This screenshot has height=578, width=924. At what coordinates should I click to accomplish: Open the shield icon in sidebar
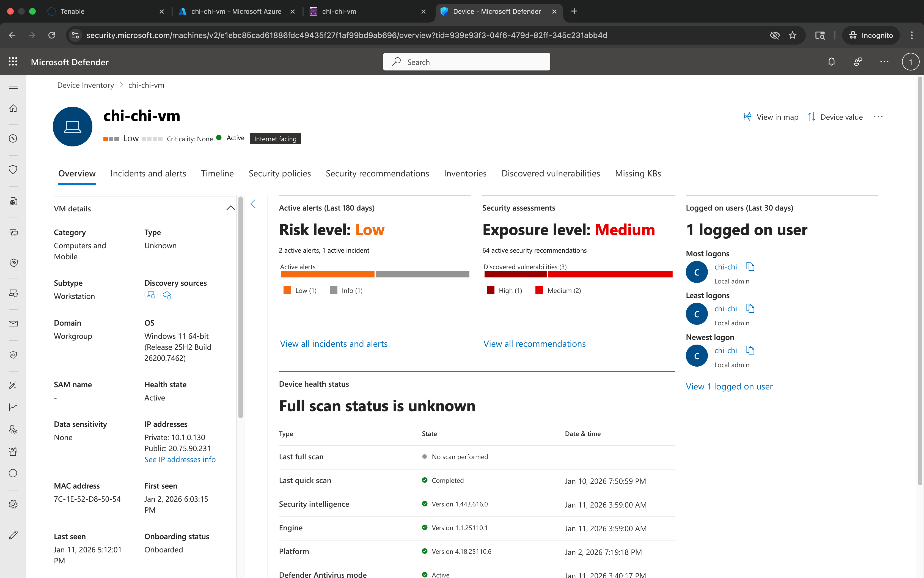13,169
